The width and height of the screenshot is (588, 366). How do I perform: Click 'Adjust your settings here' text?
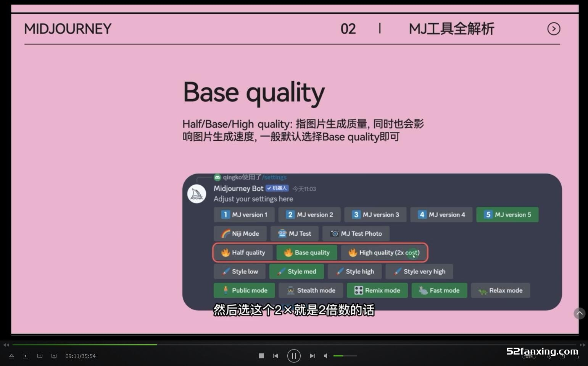253,199
